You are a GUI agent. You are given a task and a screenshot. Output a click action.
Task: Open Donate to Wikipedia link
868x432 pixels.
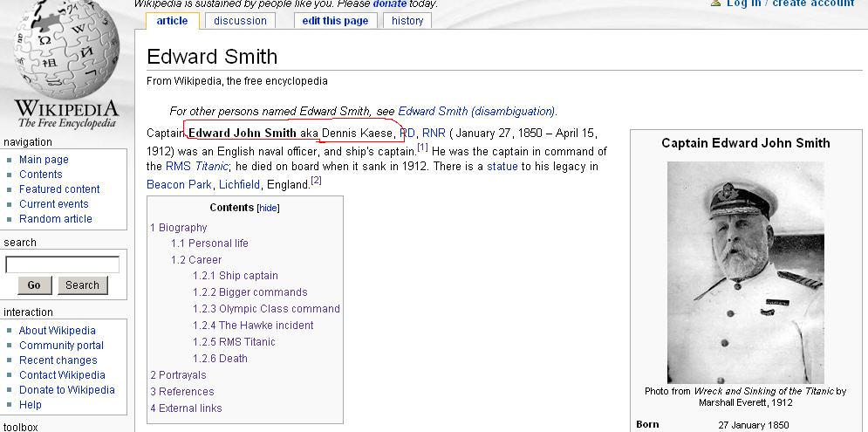click(67, 390)
